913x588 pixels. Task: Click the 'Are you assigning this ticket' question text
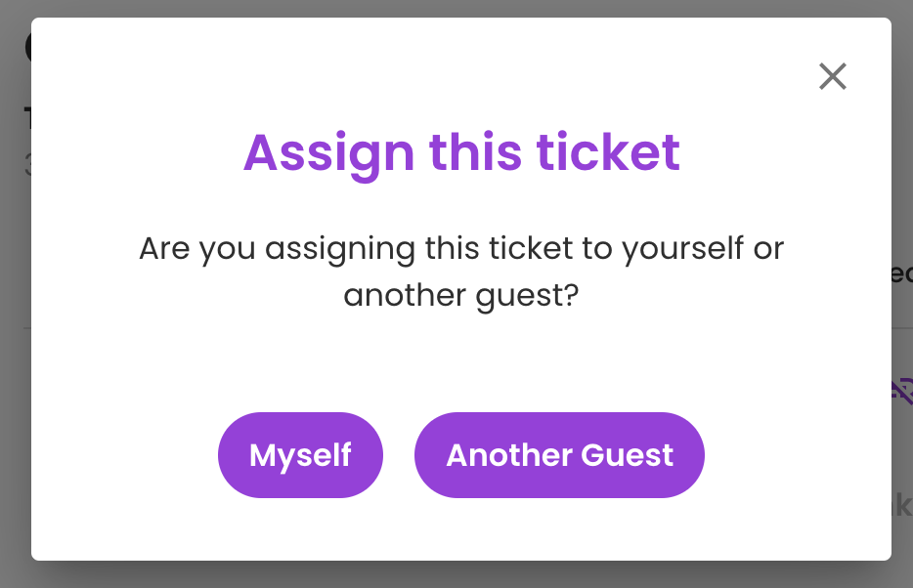(461, 272)
